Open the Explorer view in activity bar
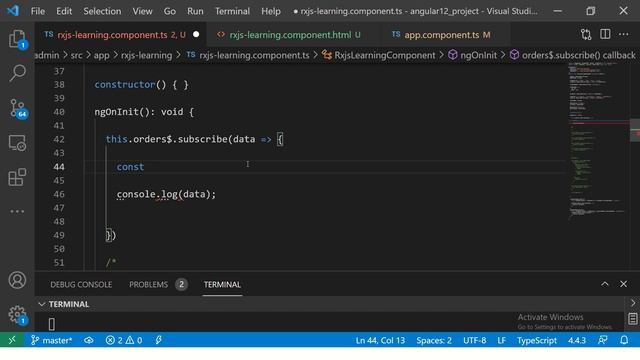 [17, 39]
